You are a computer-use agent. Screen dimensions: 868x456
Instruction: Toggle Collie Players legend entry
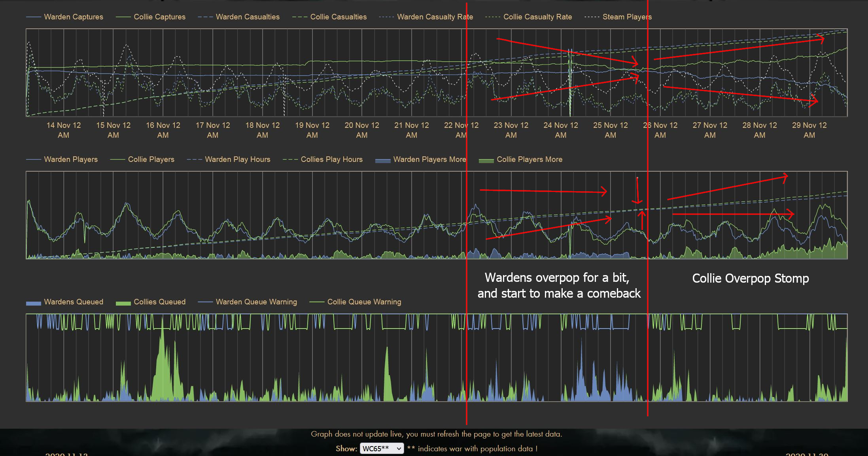pyautogui.click(x=151, y=160)
